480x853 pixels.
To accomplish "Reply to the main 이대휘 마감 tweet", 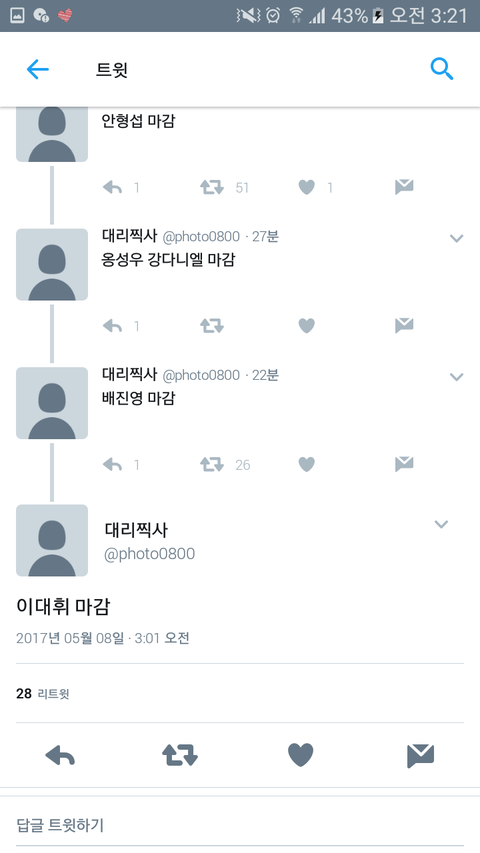I will pyautogui.click(x=60, y=756).
